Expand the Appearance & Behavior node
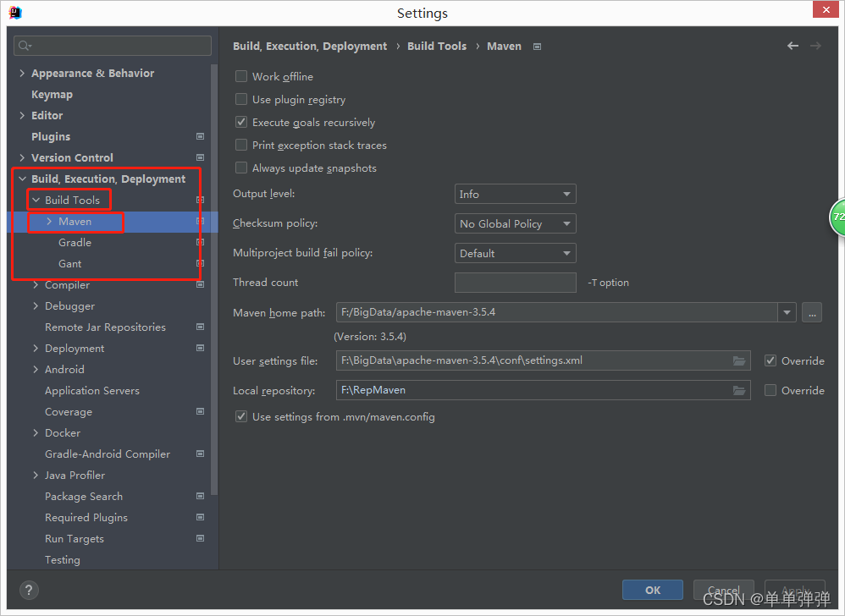Image resolution: width=845 pixels, height=616 pixels. 22,73
